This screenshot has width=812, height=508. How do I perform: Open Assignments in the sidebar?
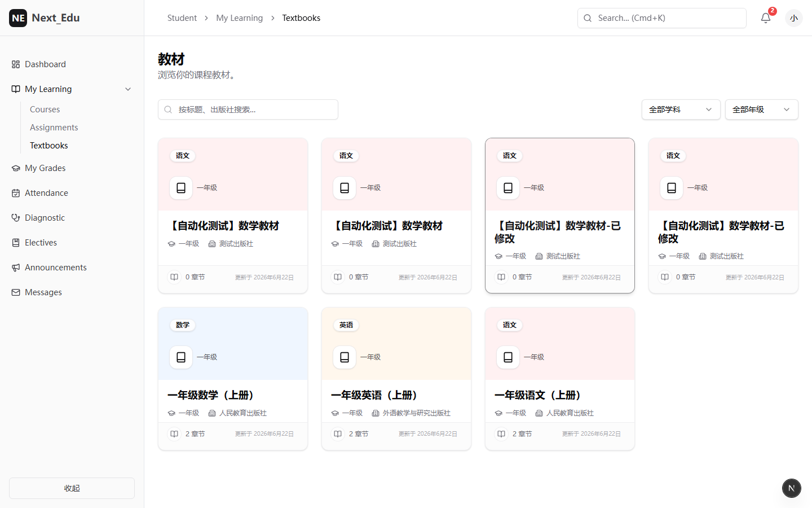tap(54, 128)
